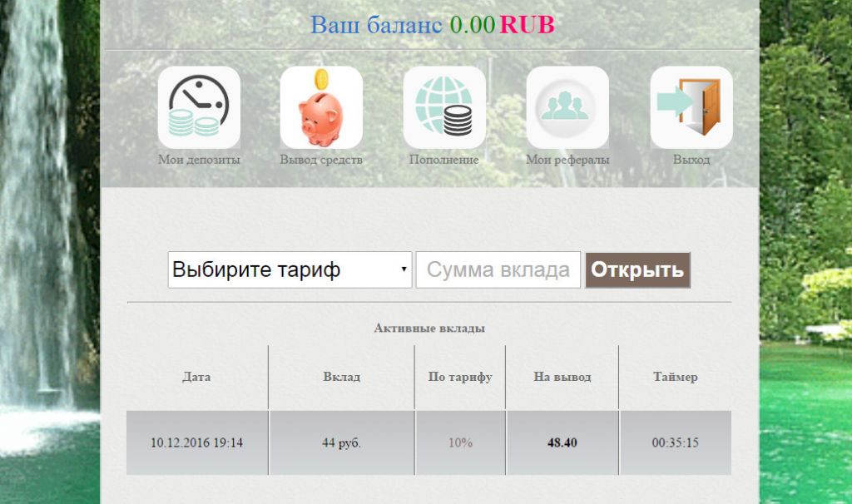This screenshot has height=504, width=852.
Task: Click the 48.40 withdrawal amount cell
Action: 562,442
